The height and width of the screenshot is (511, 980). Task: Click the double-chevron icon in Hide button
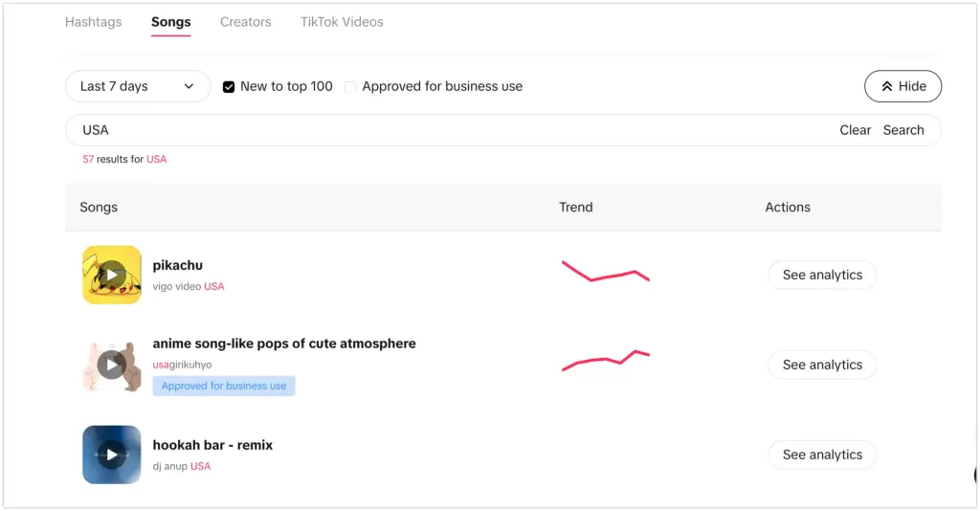click(887, 86)
